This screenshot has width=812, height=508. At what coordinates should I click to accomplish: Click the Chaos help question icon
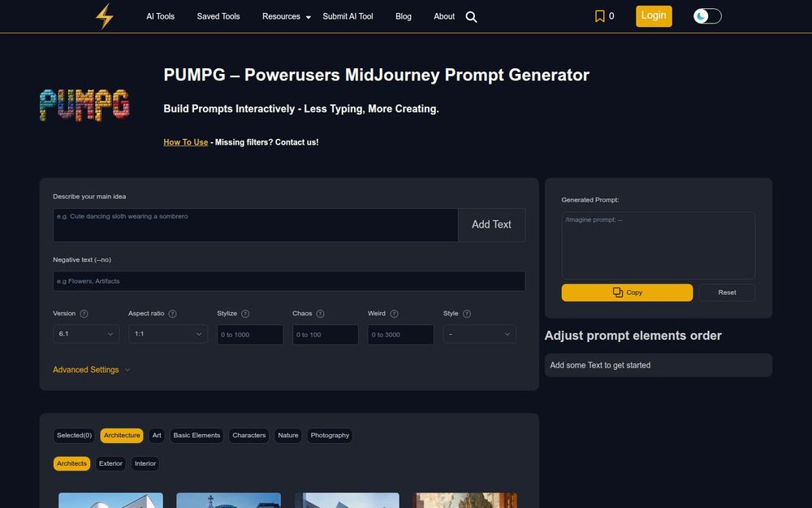coord(320,314)
